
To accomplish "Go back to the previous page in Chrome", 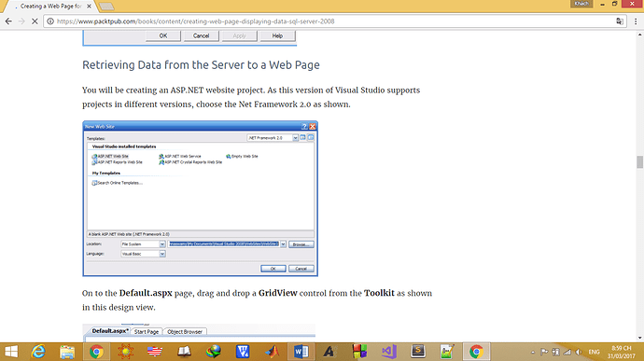I will coord(8,21).
